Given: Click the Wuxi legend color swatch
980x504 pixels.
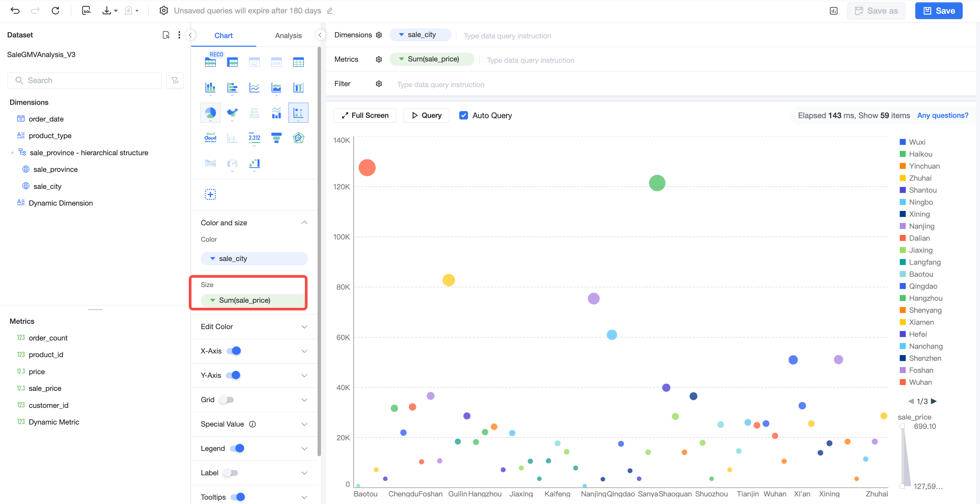Looking at the screenshot, I should 902,142.
